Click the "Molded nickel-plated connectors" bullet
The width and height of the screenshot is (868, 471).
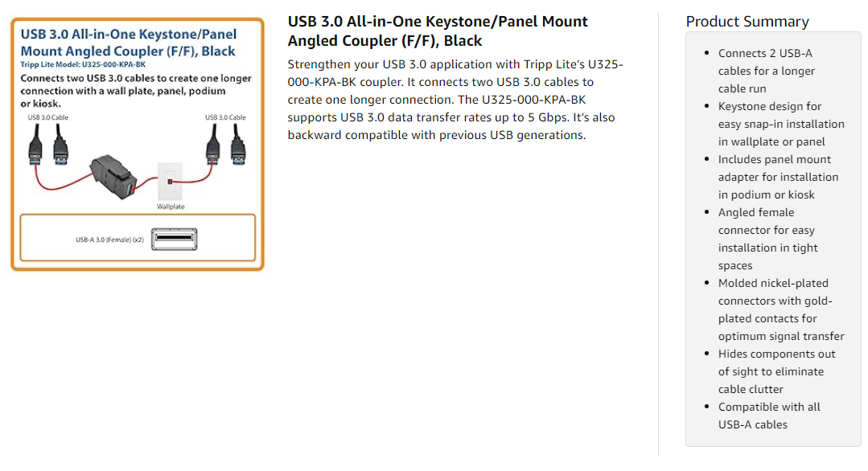tap(780, 309)
